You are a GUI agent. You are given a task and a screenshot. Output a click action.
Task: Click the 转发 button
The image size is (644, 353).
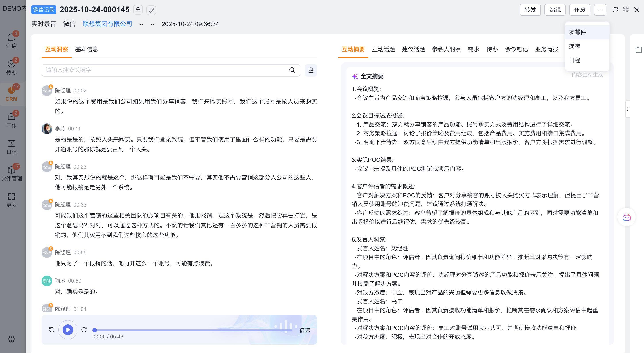(530, 10)
